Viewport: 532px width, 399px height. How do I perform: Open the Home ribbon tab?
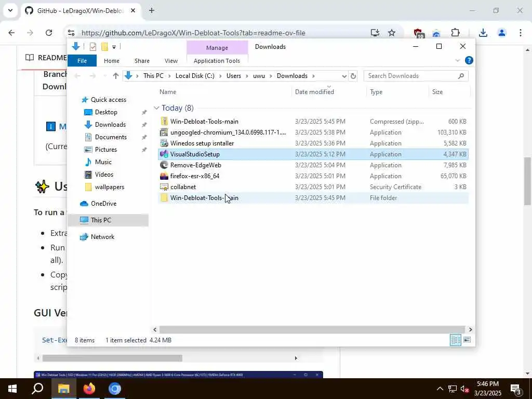(x=112, y=61)
